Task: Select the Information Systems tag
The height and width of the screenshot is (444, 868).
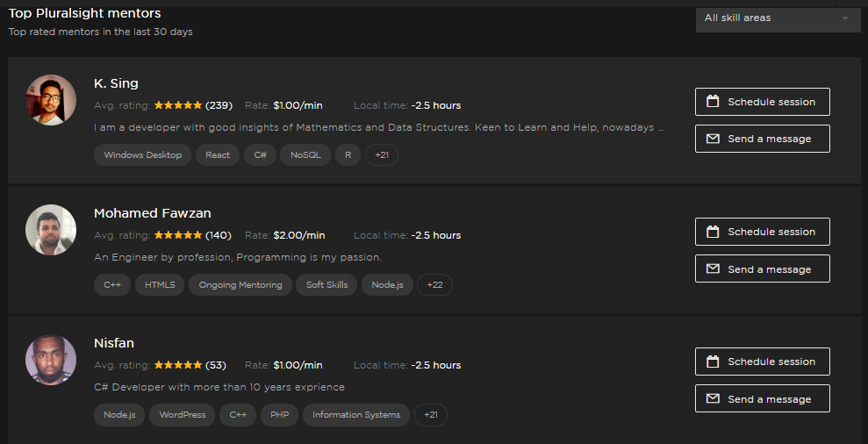Action: [356, 415]
